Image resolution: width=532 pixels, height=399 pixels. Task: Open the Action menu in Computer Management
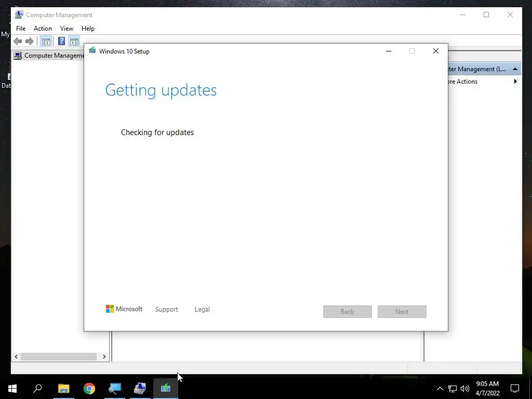(43, 29)
